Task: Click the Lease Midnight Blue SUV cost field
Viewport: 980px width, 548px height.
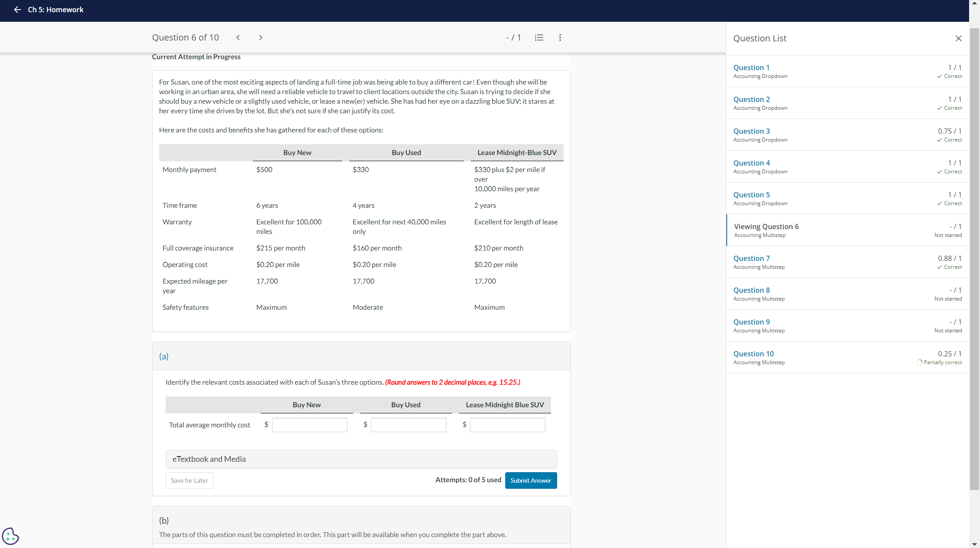Action: (507, 425)
